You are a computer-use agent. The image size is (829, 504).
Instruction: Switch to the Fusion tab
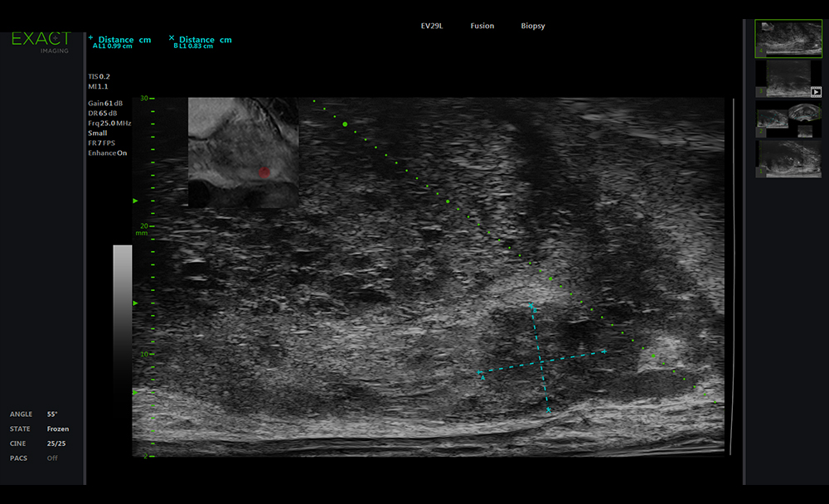tap(482, 26)
